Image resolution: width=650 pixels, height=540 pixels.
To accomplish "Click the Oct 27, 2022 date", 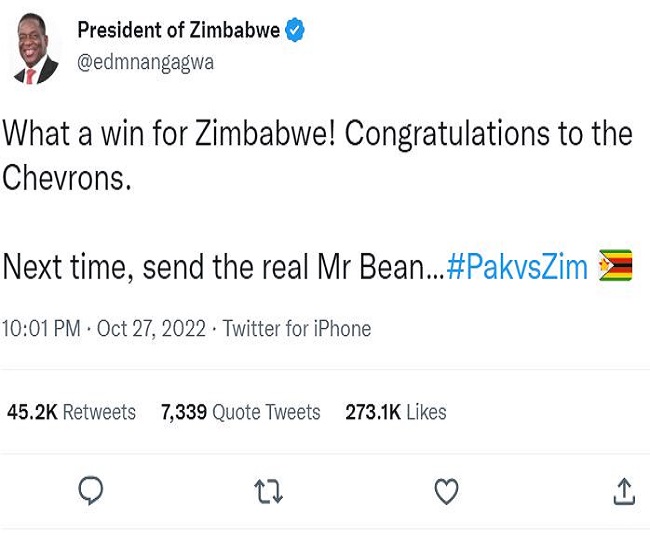I will tap(151, 329).
